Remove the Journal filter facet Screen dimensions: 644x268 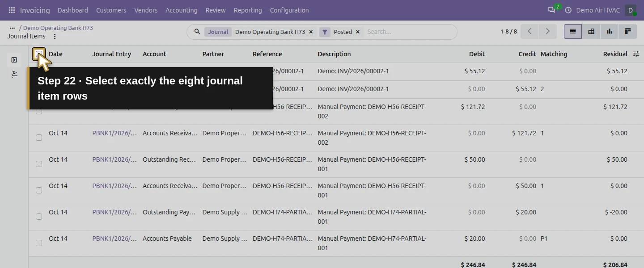click(x=311, y=32)
